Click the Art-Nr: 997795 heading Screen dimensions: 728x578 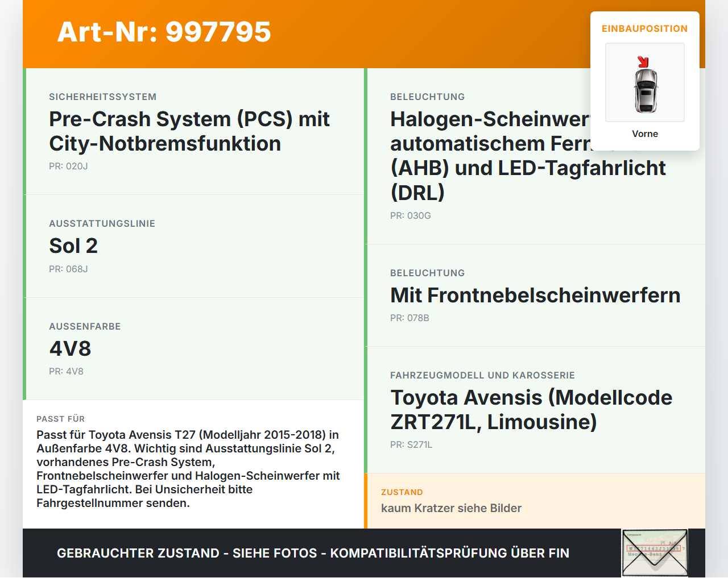click(x=164, y=32)
